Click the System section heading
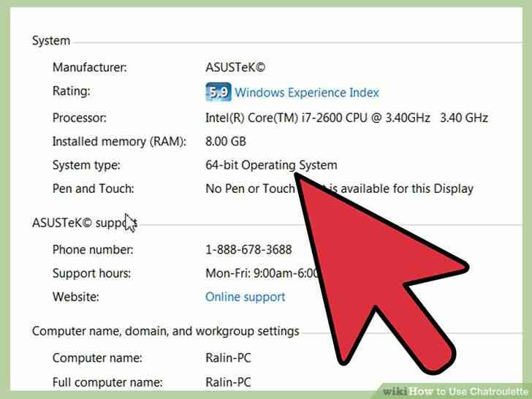Image resolution: width=532 pixels, height=399 pixels. click(51, 41)
